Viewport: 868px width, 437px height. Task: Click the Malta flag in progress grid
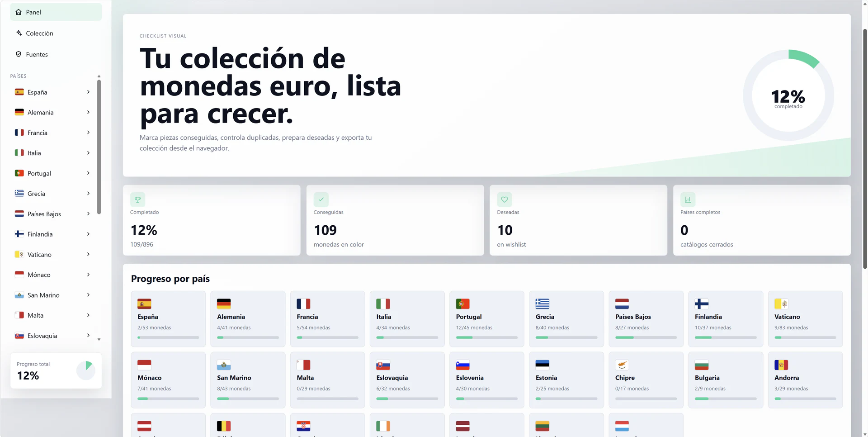(x=303, y=365)
